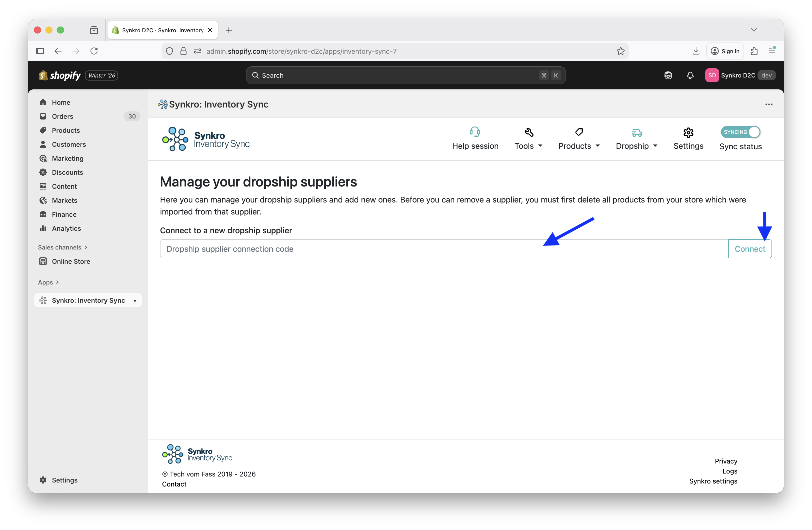812x530 pixels.
Task: Open Orders from the sidebar
Action: (62, 116)
